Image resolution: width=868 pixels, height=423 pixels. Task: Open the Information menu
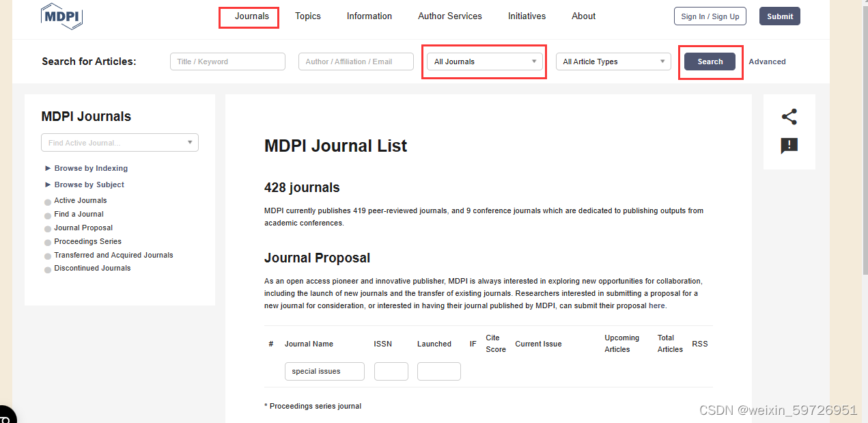pos(369,16)
